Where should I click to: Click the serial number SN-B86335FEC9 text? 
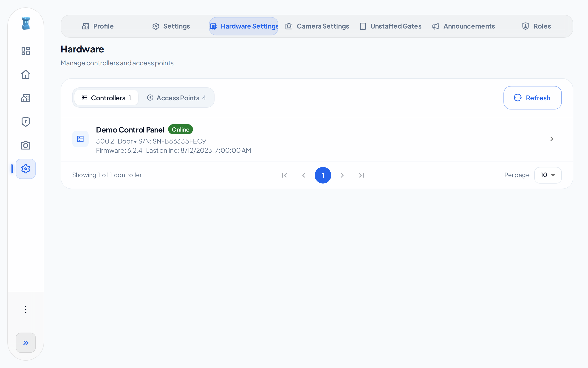coord(179,141)
